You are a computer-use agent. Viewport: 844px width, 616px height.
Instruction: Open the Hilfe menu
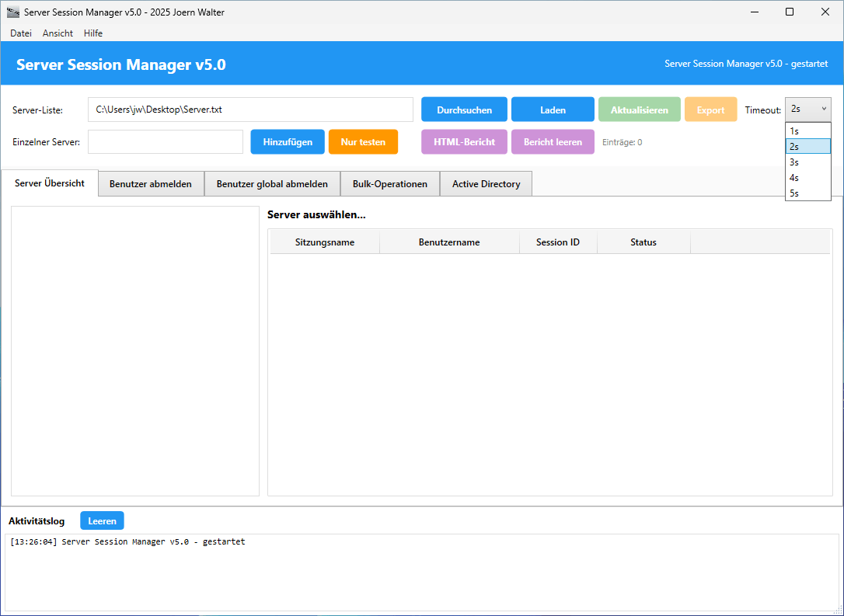point(93,33)
